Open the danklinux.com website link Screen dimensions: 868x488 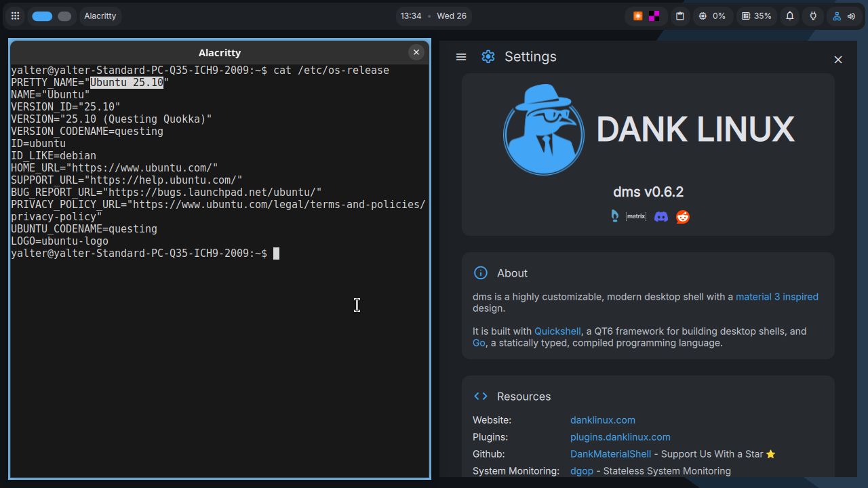602,420
